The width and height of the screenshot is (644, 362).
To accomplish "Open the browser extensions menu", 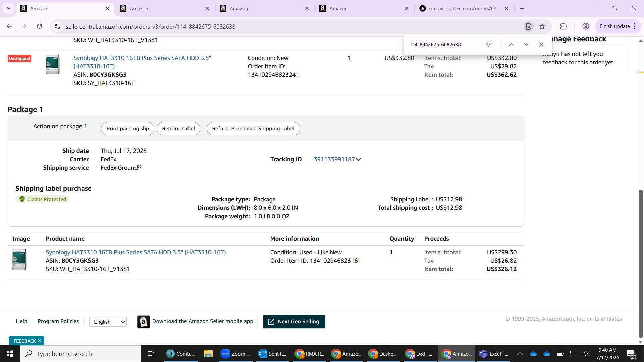I will point(564,26).
